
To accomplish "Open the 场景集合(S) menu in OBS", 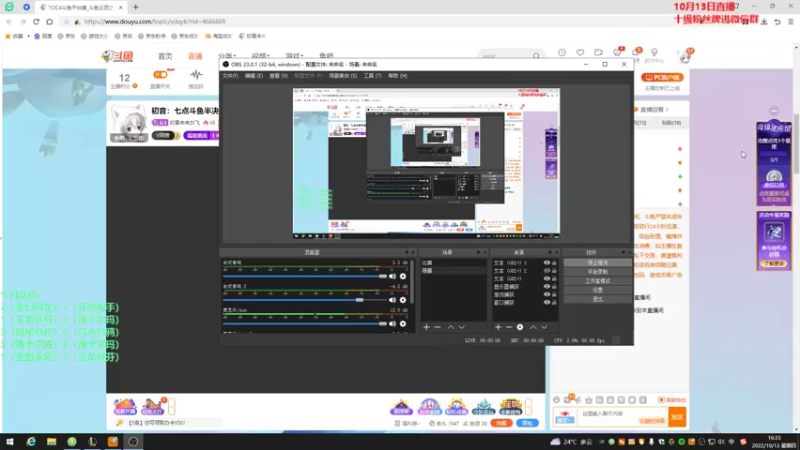I will (x=343, y=76).
